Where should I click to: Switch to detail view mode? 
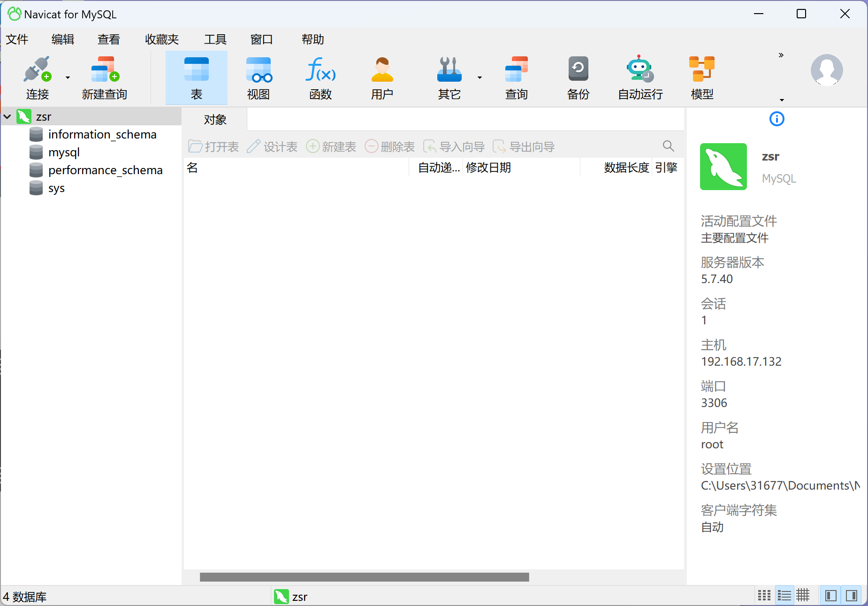pos(803,595)
